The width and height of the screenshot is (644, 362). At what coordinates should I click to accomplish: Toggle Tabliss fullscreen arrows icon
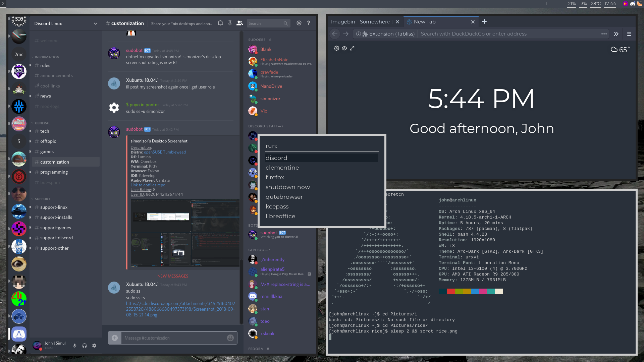(x=352, y=48)
